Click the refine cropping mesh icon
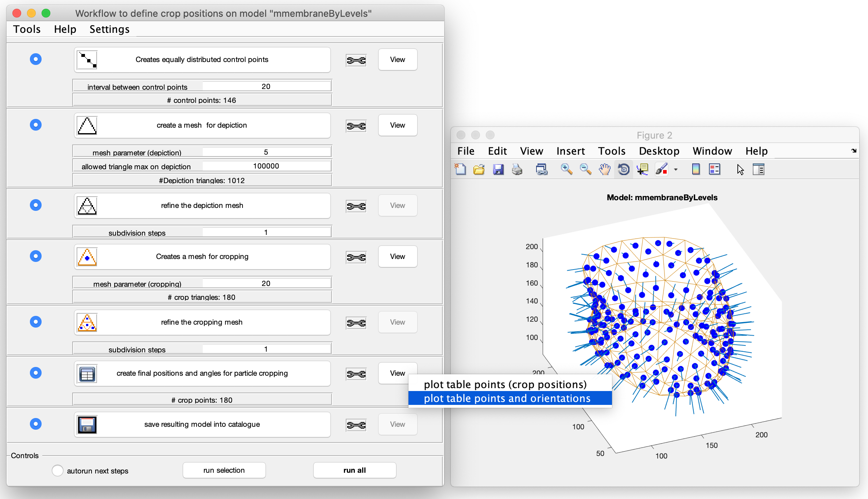The height and width of the screenshot is (499, 868). (x=87, y=322)
